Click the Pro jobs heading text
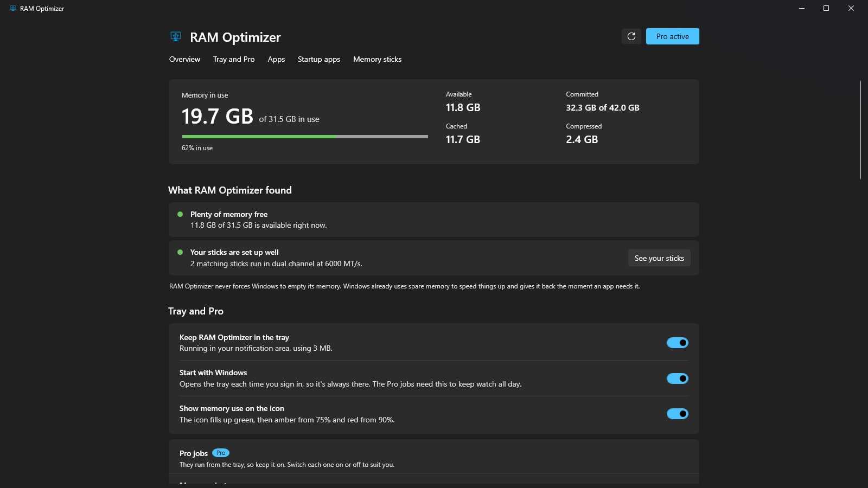This screenshot has height=488, width=868. pyautogui.click(x=194, y=453)
